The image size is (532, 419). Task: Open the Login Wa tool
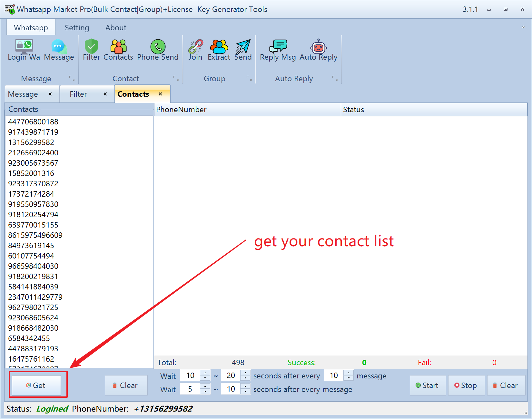[x=24, y=50]
